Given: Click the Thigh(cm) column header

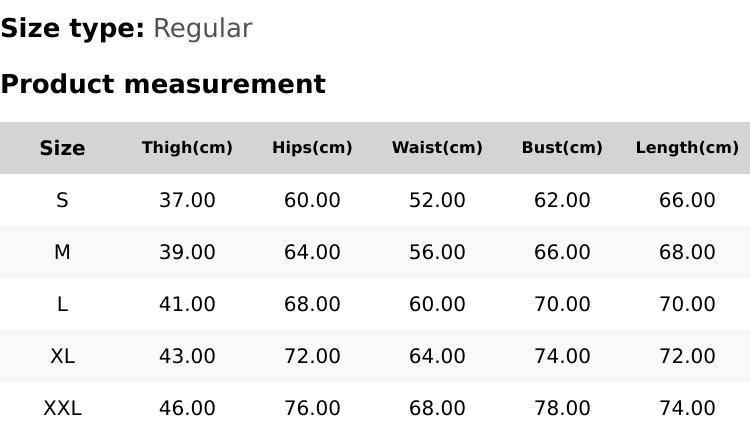Looking at the screenshot, I should coord(187,148).
